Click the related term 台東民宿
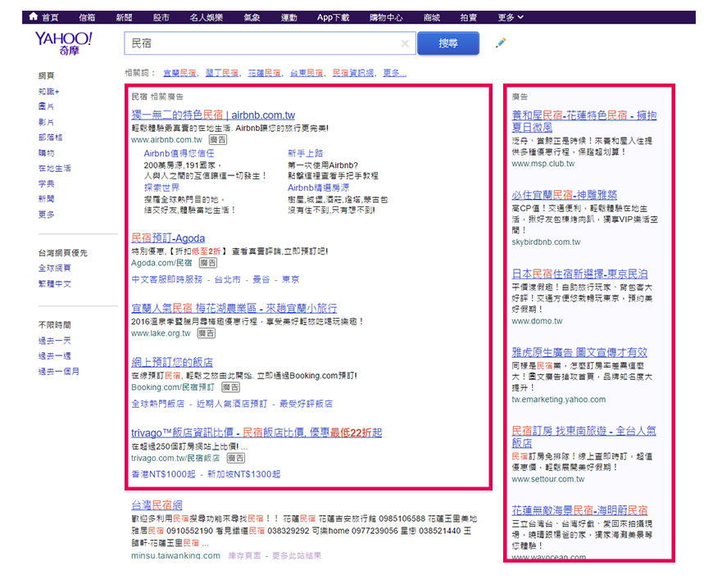This screenshot has width=713, height=588. click(307, 73)
